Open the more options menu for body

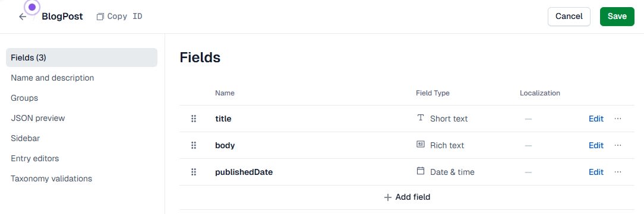point(618,146)
